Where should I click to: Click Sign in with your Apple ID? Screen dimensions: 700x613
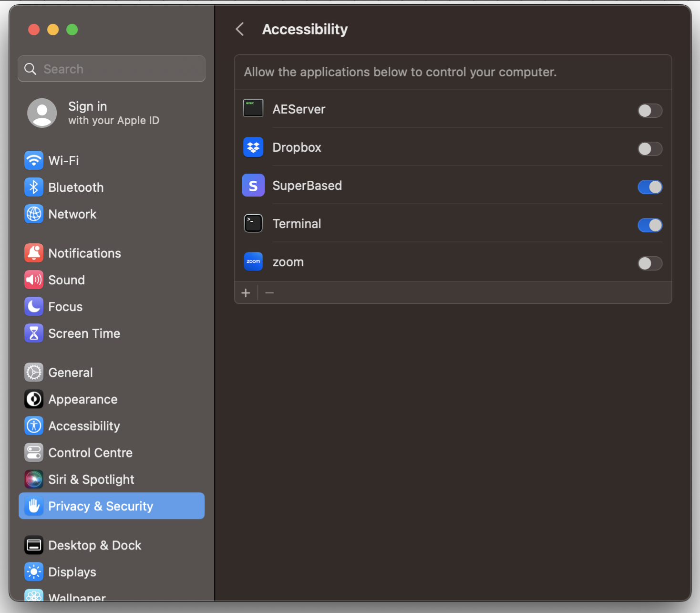coord(113,113)
